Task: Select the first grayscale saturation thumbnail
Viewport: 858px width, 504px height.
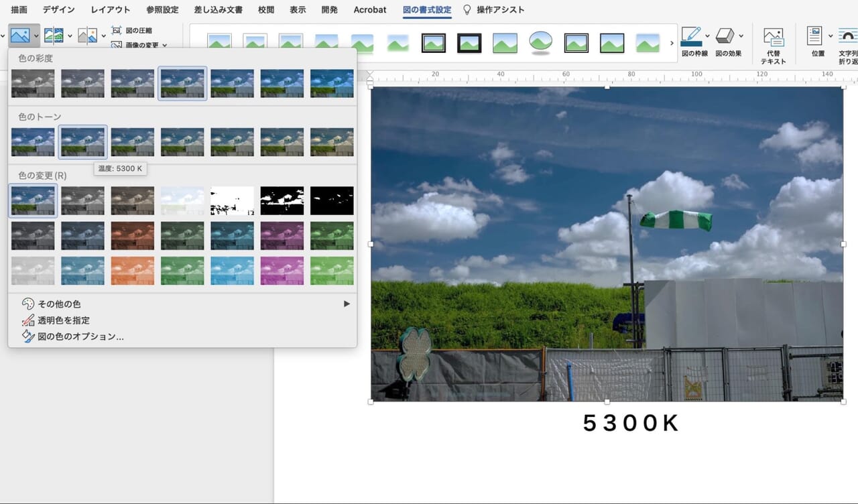Action: 33,84
